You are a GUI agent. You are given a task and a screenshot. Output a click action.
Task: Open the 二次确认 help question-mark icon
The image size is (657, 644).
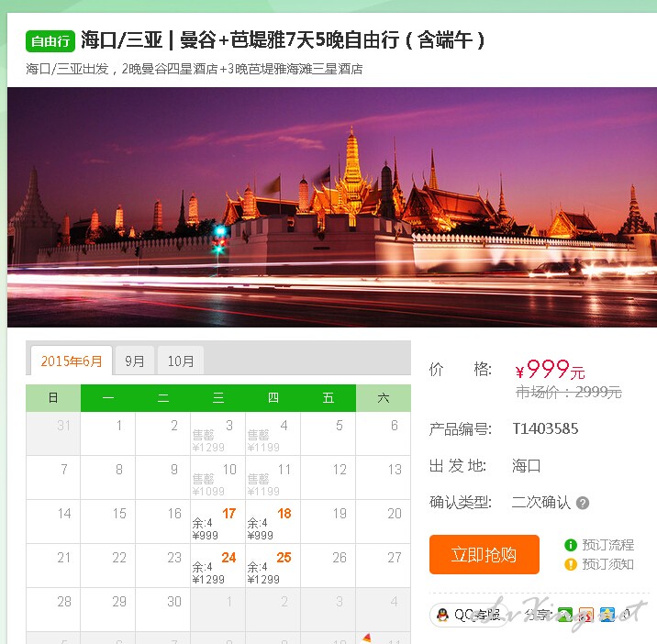[583, 503]
